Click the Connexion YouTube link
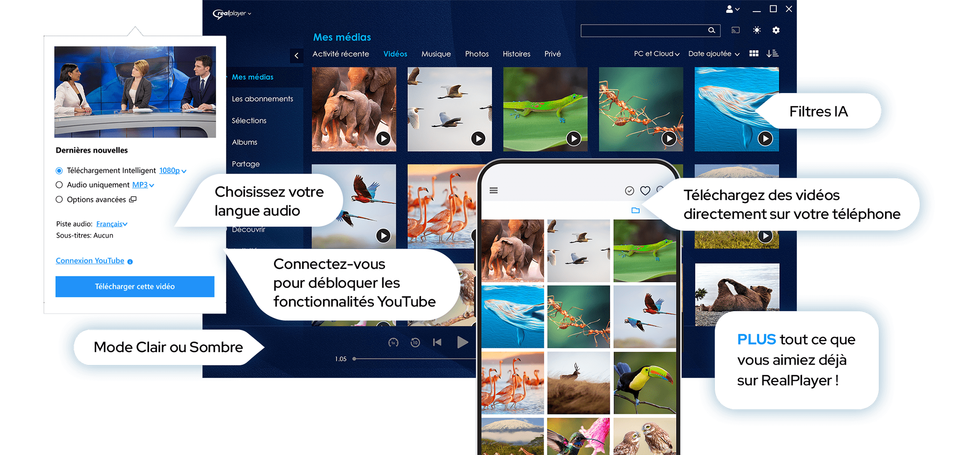The width and height of the screenshot is (980, 455). point(90,260)
